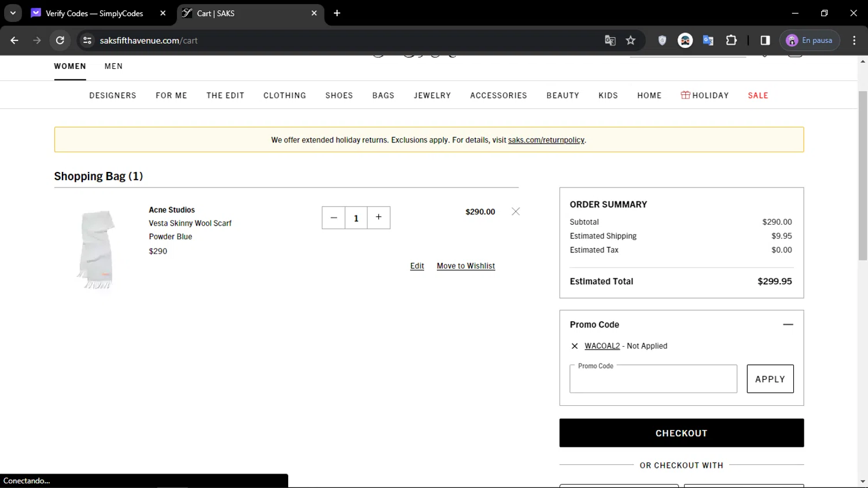Screen dimensions: 868x488
Task: Remove the WACOAL2 promo code
Action: pos(575,346)
